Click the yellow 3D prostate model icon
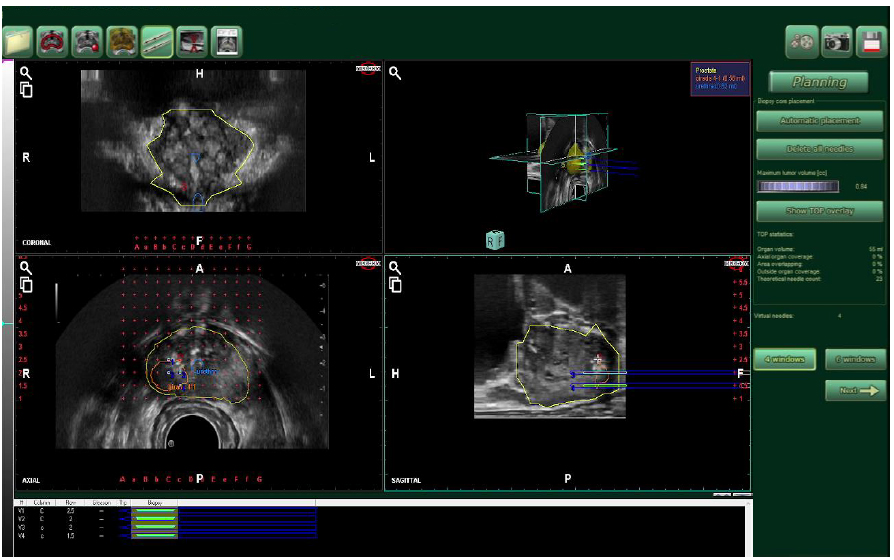 [122, 41]
